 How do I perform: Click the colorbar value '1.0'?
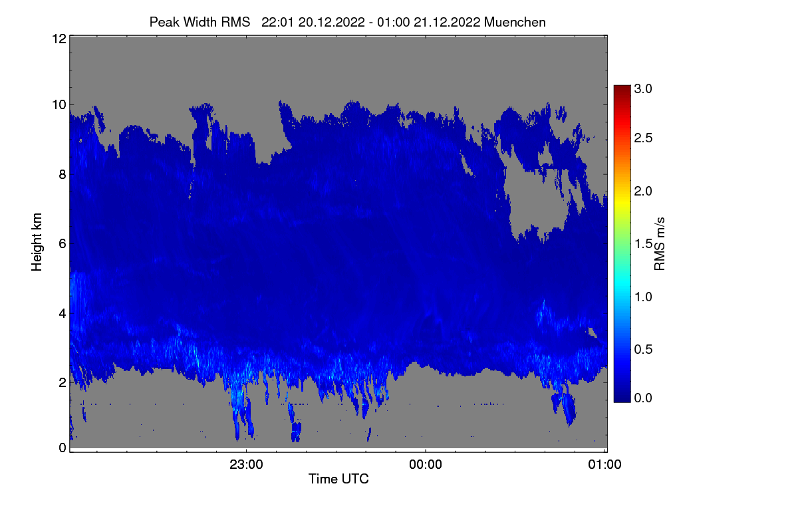(643, 296)
